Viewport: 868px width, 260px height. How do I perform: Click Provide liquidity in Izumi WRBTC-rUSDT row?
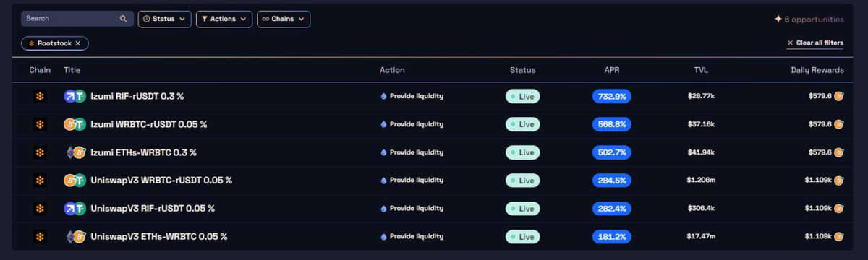412,124
